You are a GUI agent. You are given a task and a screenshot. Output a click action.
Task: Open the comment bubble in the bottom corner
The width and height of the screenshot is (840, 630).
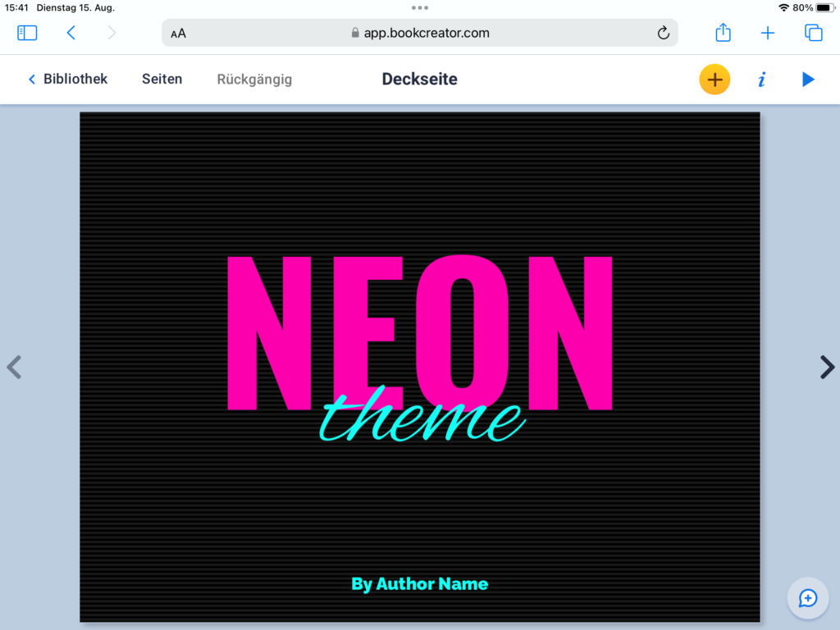[808, 598]
